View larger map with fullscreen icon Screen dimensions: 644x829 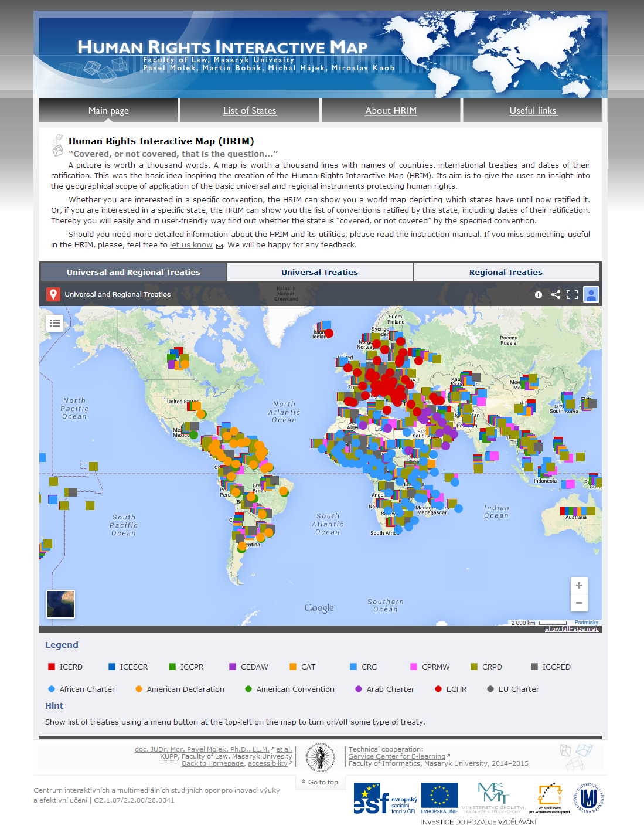(573, 294)
